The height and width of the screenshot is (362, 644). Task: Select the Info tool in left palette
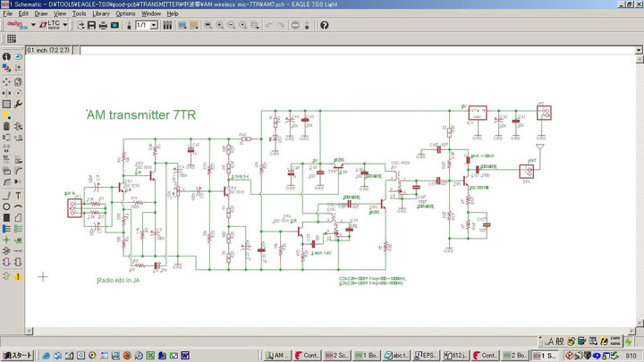[x=6, y=55]
